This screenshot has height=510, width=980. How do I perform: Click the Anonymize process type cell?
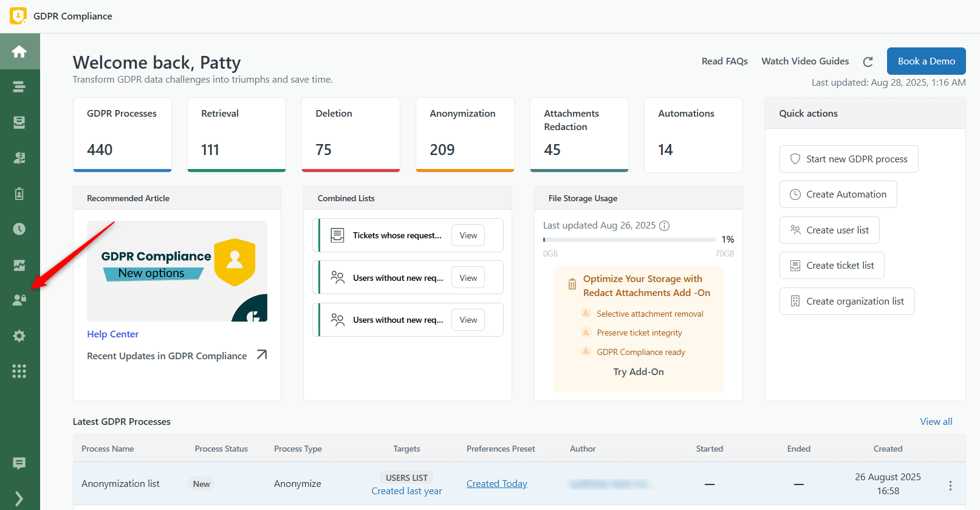coord(298,484)
